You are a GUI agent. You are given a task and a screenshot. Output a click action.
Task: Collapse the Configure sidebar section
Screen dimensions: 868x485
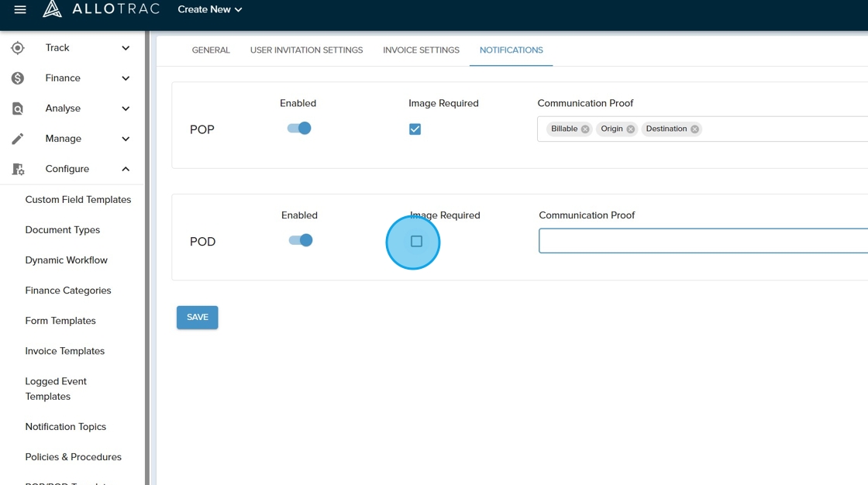(x=126, y=169)
